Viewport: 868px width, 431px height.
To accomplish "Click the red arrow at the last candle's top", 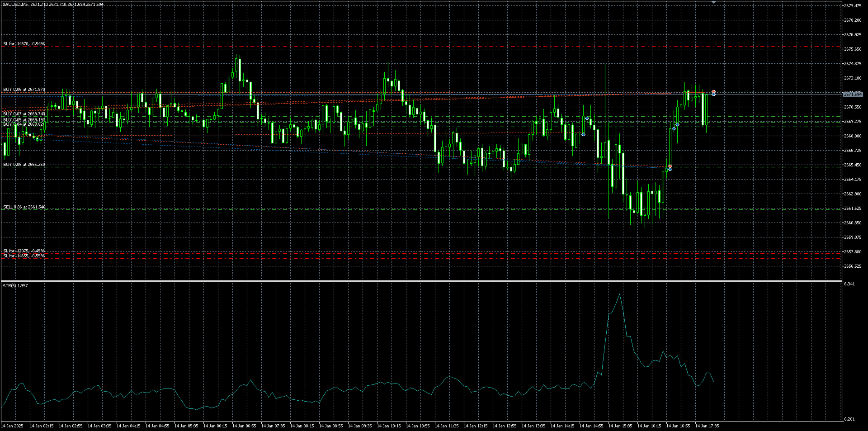I will 713,91.
